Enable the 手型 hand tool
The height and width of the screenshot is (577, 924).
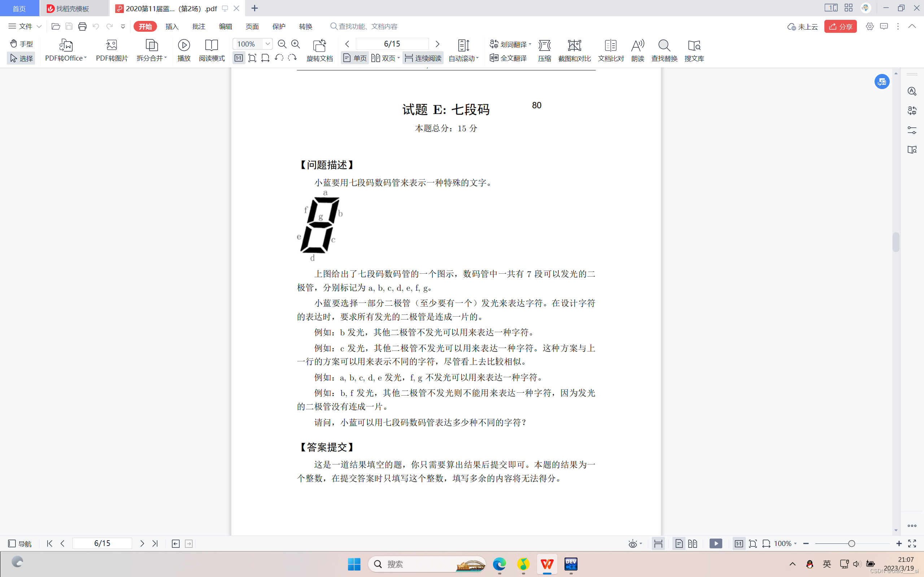tap(21, 44)
